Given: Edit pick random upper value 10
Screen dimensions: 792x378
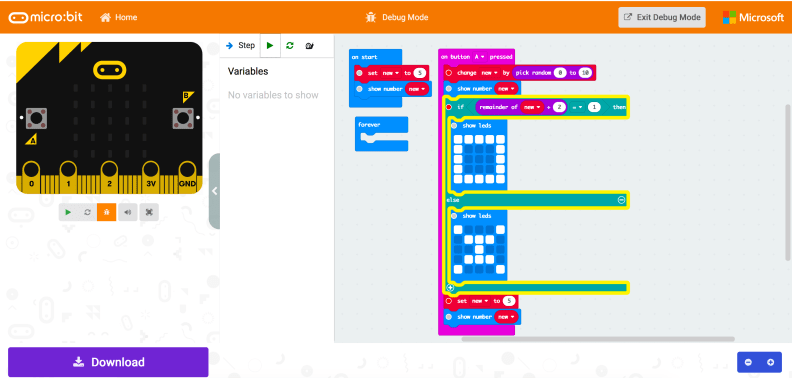Looking at the screenshot, I should click(585, 73).
